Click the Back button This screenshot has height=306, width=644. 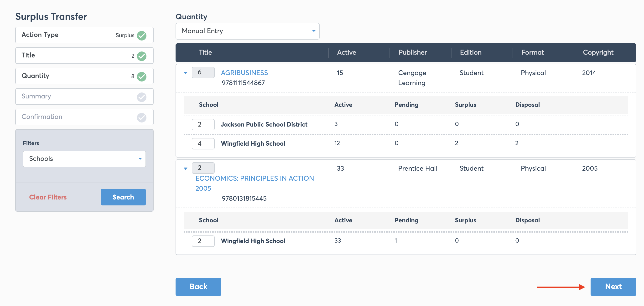point(198,286)
